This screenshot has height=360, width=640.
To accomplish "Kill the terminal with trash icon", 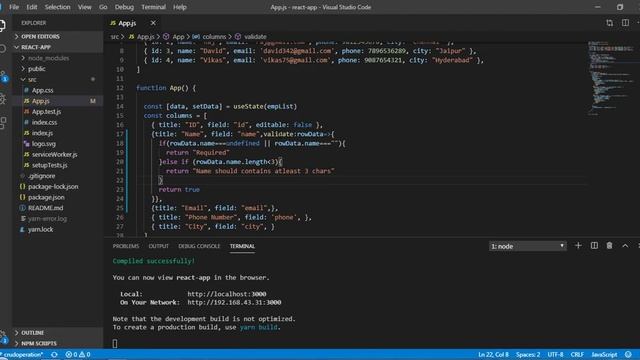I will tap(609, 246).
